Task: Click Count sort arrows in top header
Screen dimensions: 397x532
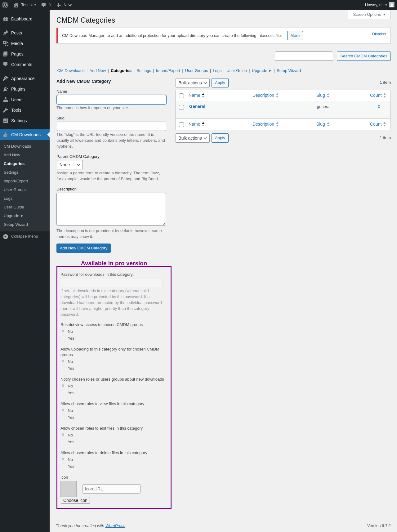Action: (385, 95)
